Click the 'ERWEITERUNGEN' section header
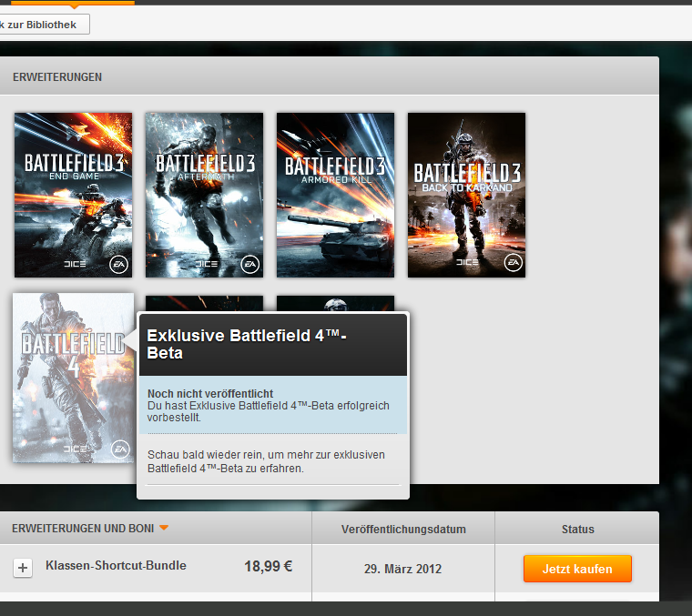This screenshot has width=692, height=616. (57, 77)
